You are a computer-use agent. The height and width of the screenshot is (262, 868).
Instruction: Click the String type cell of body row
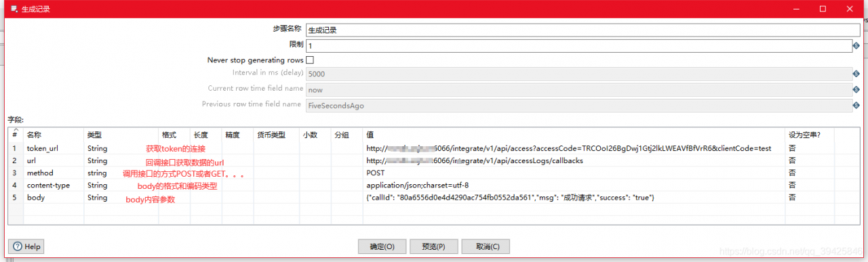121,197
